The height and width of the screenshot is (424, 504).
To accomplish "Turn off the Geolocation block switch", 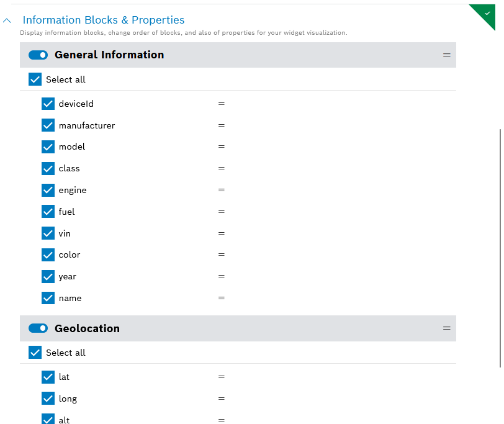I will click(38, 328).
